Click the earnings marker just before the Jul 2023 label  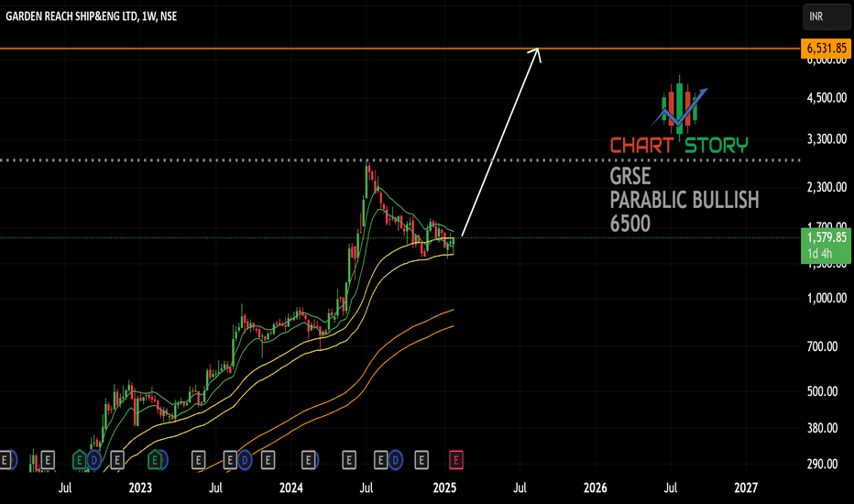(x=198, y=460)
